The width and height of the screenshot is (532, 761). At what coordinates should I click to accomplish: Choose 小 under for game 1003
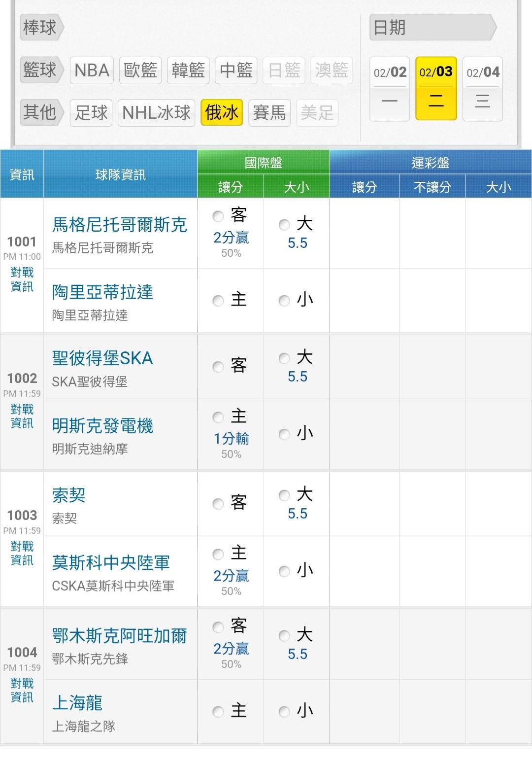pos(284,571)
